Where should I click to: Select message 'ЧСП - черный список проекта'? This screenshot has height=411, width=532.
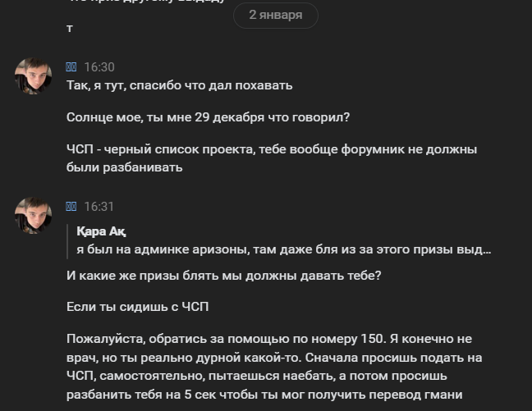tap(271, 150)
